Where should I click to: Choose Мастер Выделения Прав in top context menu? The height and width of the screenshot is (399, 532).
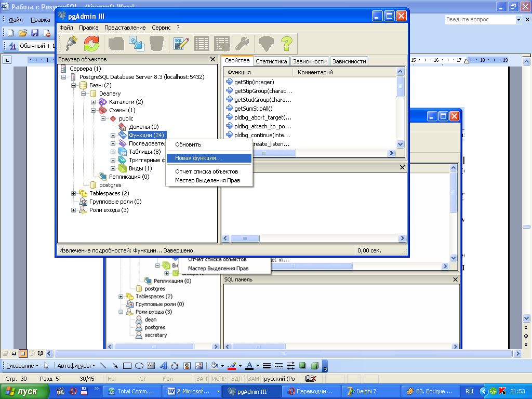pos(209,180)
